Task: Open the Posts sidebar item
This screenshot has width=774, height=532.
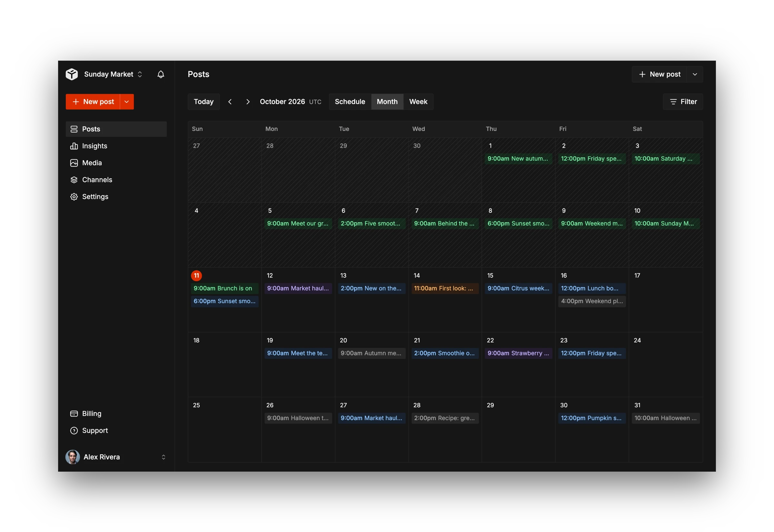Action: click(x=116, y=129)
